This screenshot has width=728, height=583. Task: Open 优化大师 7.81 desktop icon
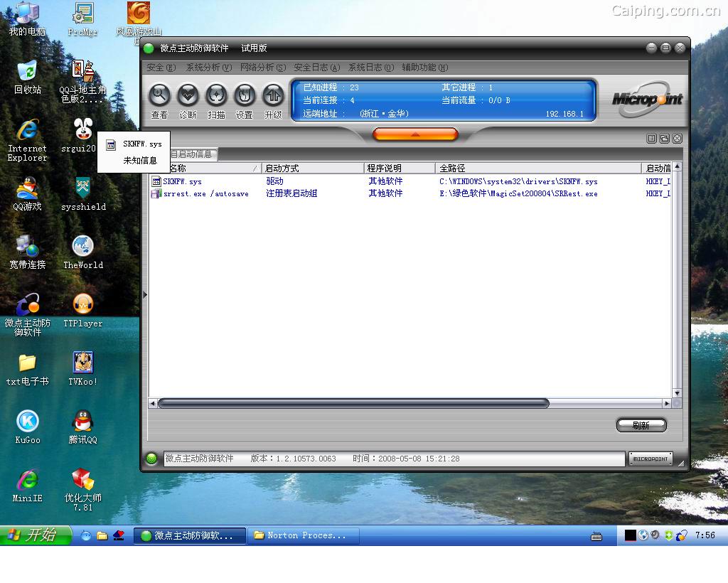point(83,490)
